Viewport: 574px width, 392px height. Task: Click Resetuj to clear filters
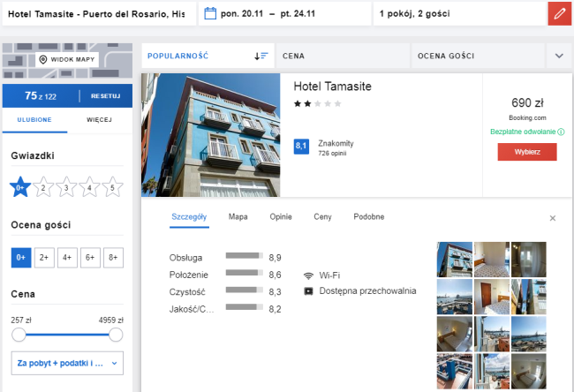point(106,95)
